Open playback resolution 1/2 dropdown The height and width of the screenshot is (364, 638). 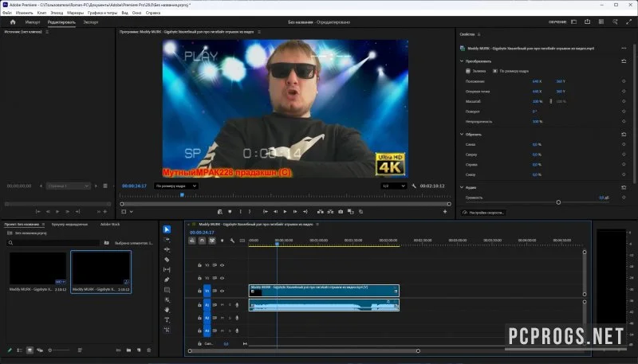[x=394, y=186]
